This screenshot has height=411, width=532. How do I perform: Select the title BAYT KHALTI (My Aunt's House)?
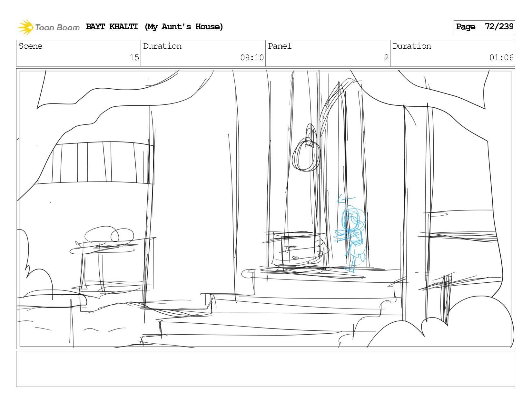154,27
